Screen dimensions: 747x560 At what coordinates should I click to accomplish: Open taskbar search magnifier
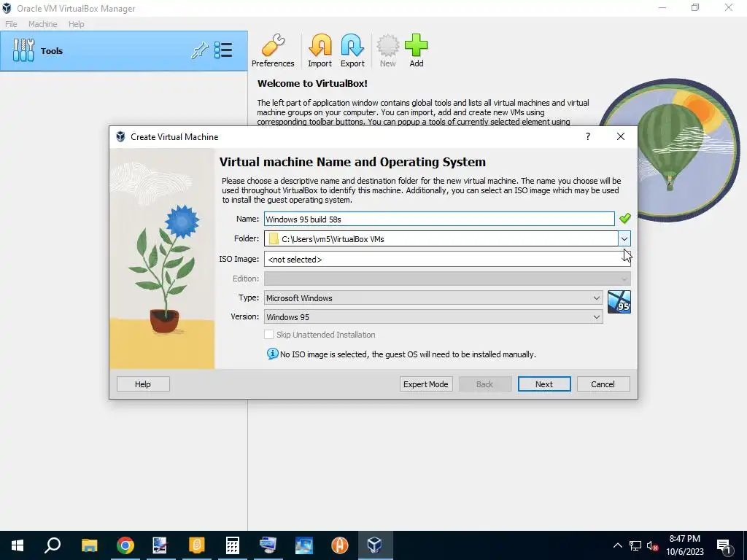tap(53, 545)
